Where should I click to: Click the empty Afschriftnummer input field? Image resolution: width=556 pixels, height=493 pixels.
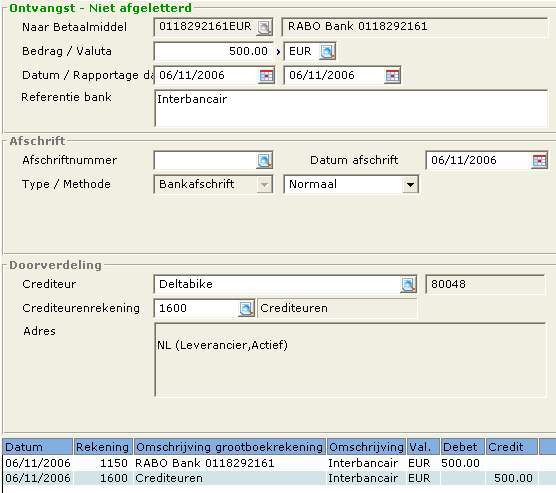[x=205, y=161]
